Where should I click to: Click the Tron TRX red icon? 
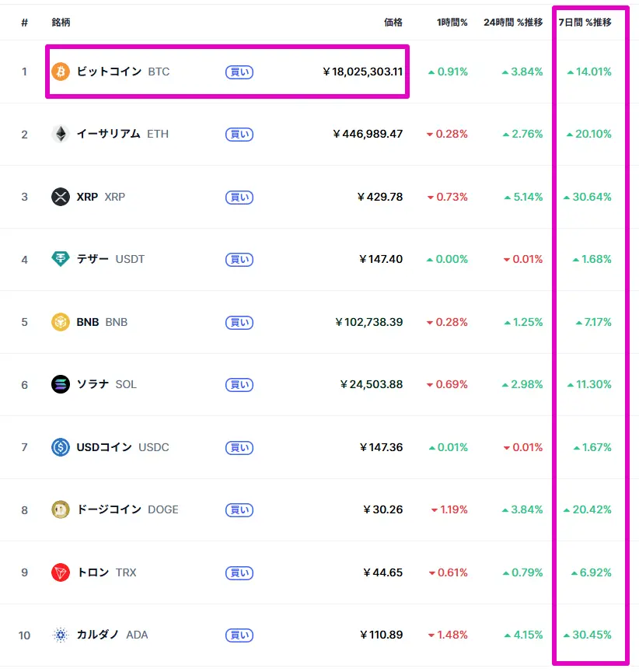point(61,572)
